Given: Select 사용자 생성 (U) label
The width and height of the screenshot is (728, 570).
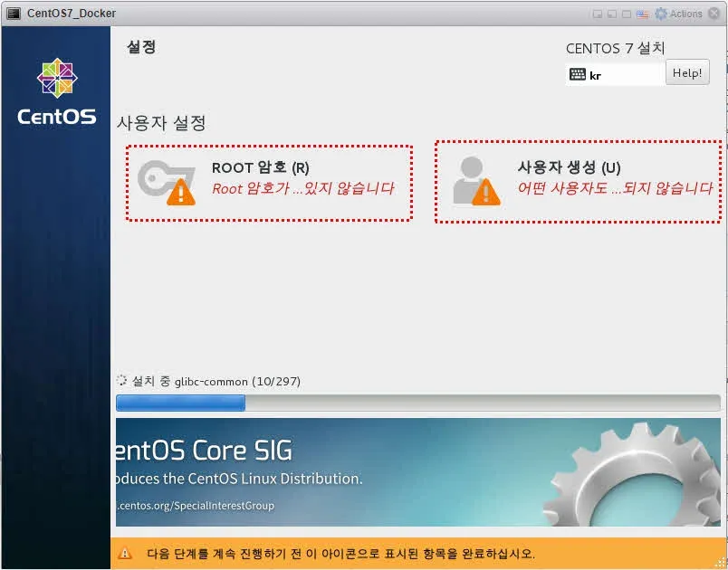Looking at the screenshot, I should tap(569, 167).
